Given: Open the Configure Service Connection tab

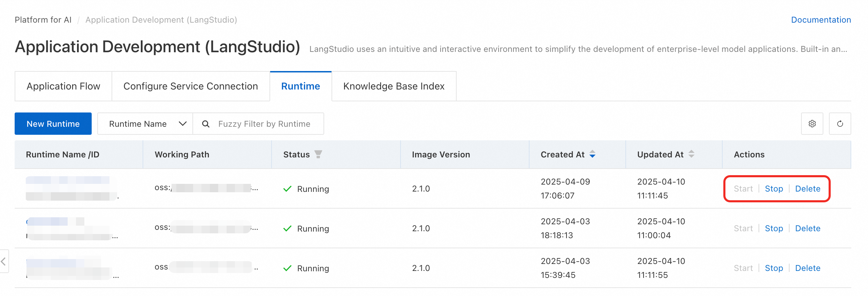Looking at the screenshot, I should (191, 86).
